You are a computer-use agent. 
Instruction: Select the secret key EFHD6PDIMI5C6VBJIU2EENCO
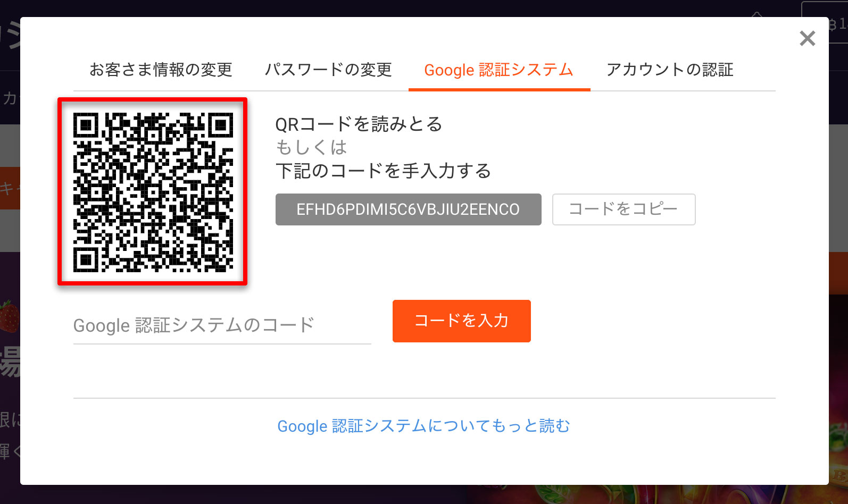pyautogui.click(x=408, y=209)
